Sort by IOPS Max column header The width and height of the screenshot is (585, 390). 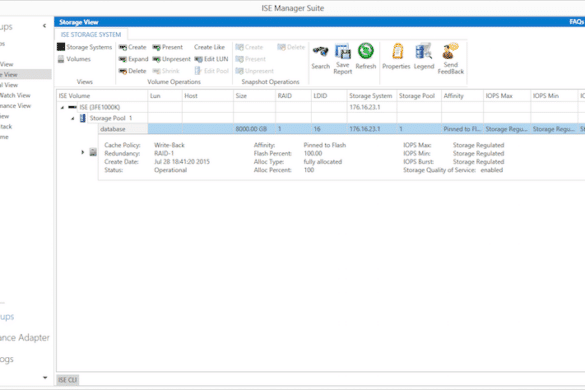coord(507,96)
